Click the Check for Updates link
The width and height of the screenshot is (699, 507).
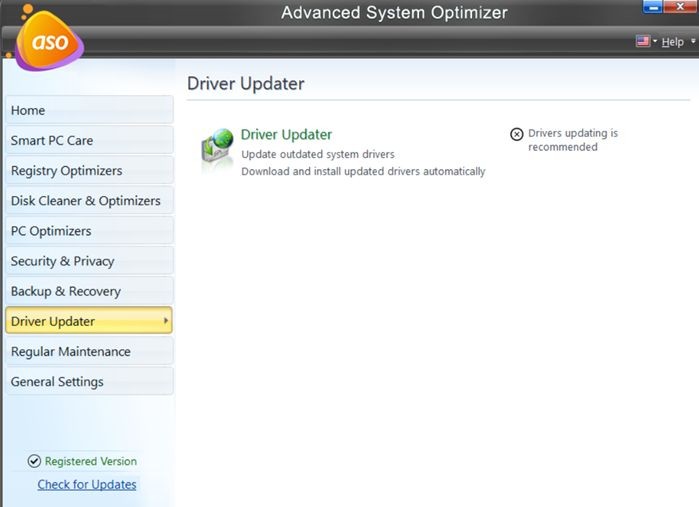(x=87, y=484)
